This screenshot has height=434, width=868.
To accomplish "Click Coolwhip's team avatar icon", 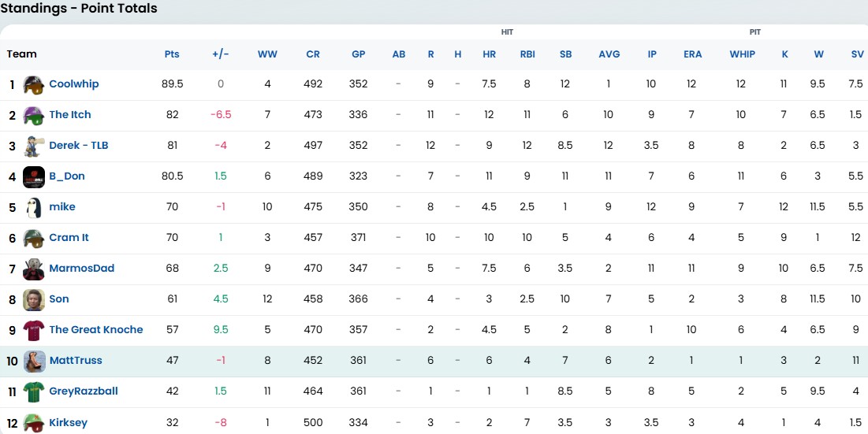I will [x=33, y=84].
